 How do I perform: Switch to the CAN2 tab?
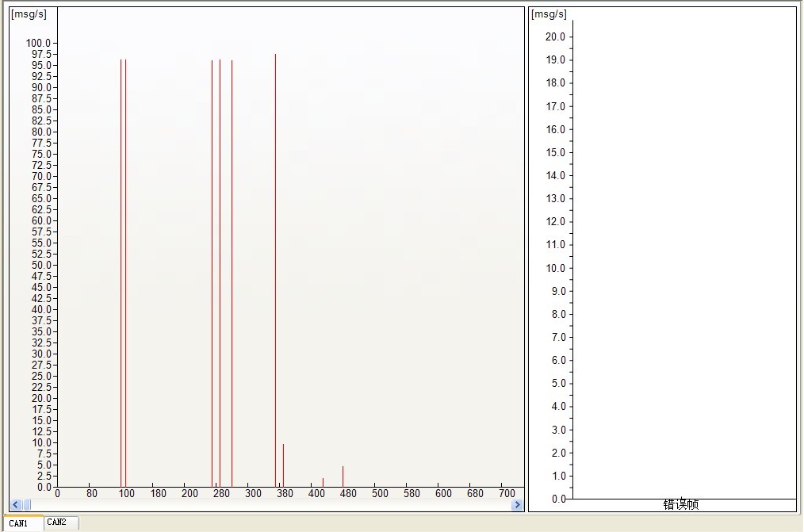[x=61, y=522]
